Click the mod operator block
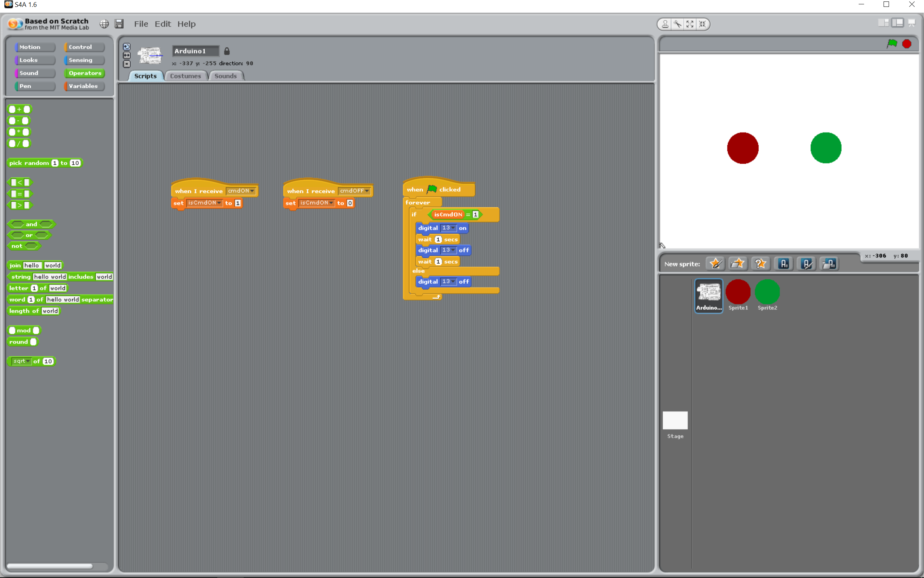924x578 pixels. coord(24,330)
